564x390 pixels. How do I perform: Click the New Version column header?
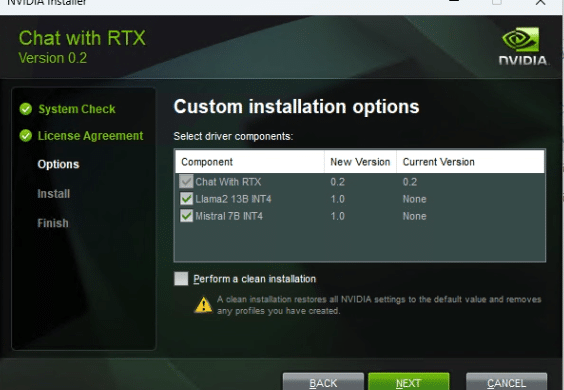coord(360,162)
